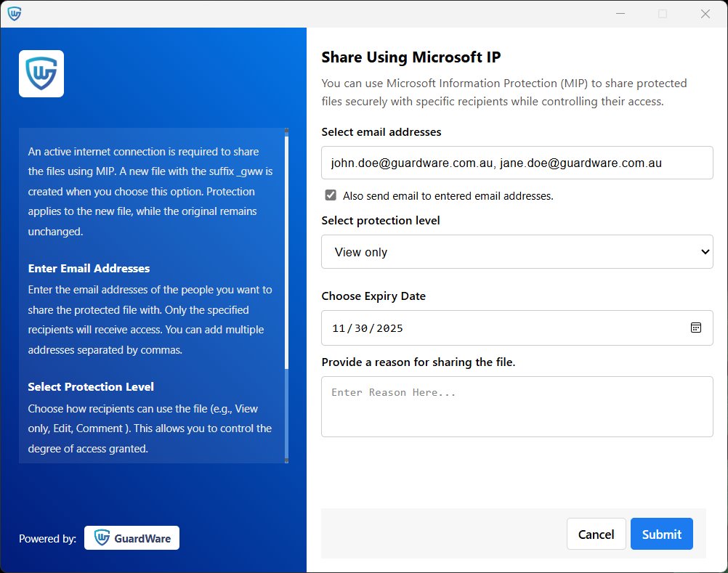Image resolution: width=728 pixels, height=573 pixels.
Task: Click the Enter Email Addresses help heading
Action: pyautogui.click(x=89, y=268)
